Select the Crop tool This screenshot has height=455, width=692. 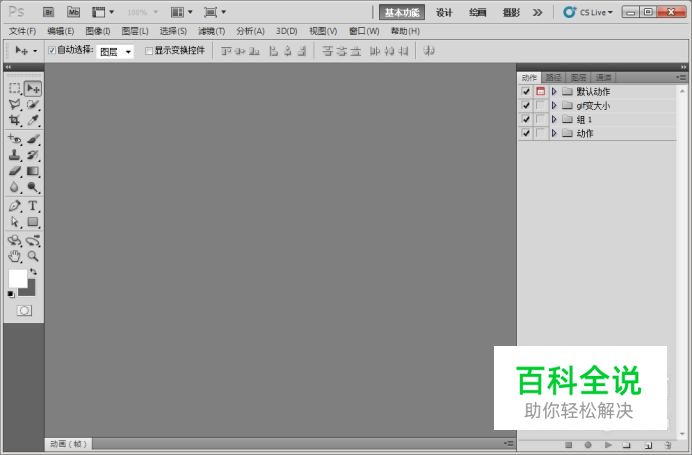(x=15, y=120)
